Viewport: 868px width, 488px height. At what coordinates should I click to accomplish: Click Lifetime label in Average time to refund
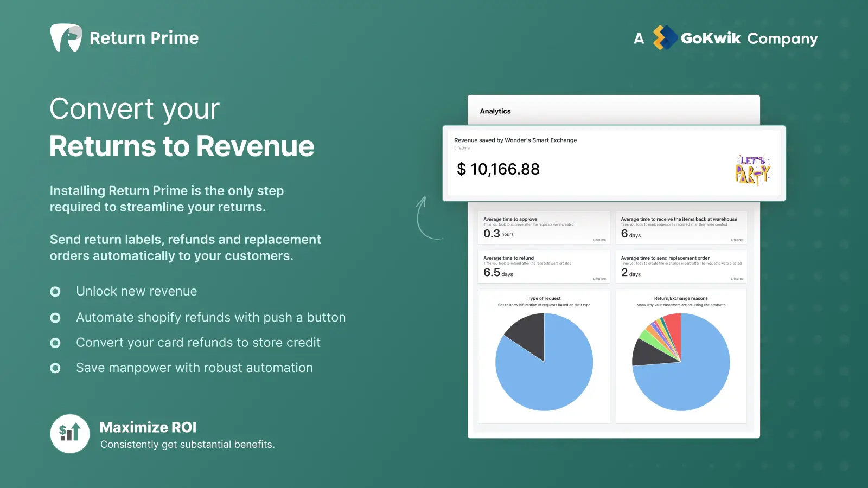(x=599, y=279)
